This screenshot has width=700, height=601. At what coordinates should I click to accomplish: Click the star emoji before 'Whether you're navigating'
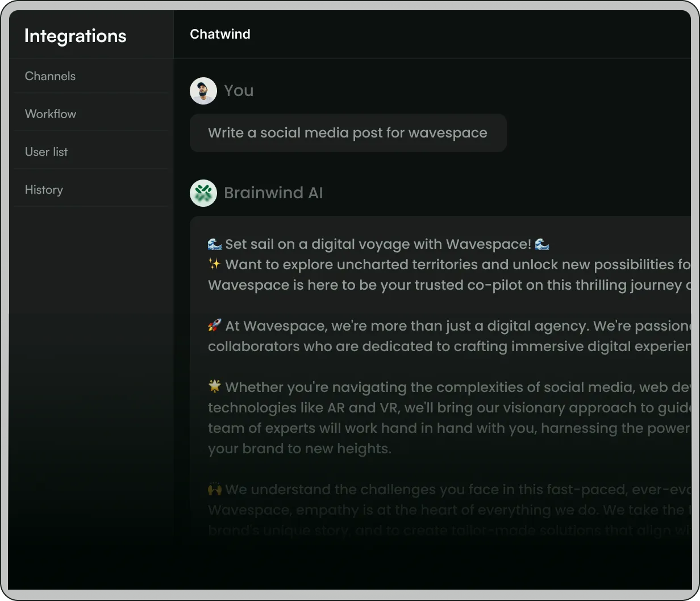point(214,387)
